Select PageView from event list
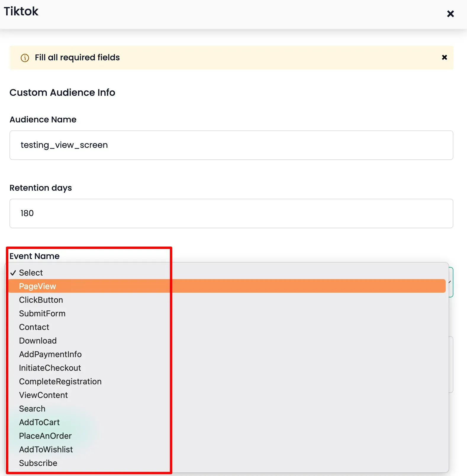The height and width of the screenshot is (476, 467). point(227,286)
